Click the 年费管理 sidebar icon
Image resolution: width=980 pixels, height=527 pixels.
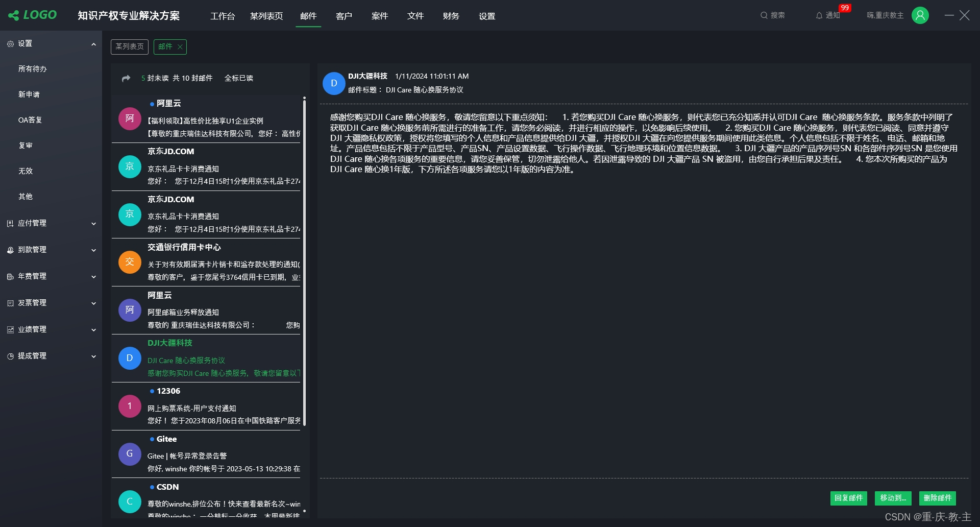point(10,277)
